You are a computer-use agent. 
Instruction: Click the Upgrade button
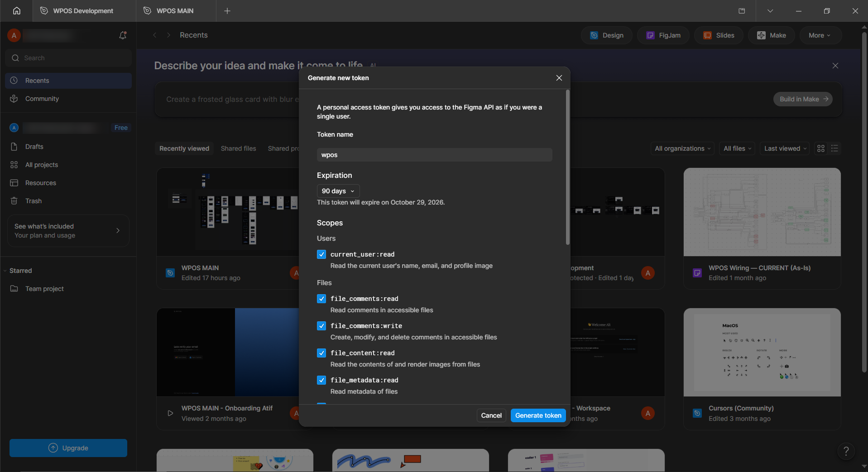68,448
